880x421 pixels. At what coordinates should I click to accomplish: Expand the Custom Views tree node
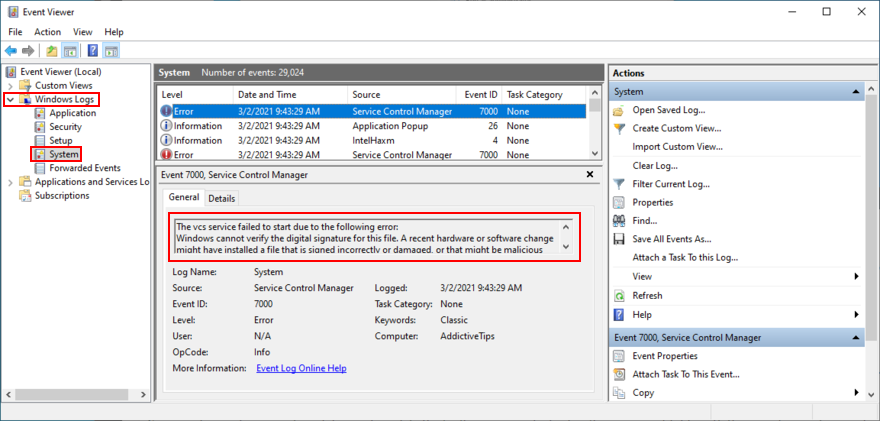point(11,86)
